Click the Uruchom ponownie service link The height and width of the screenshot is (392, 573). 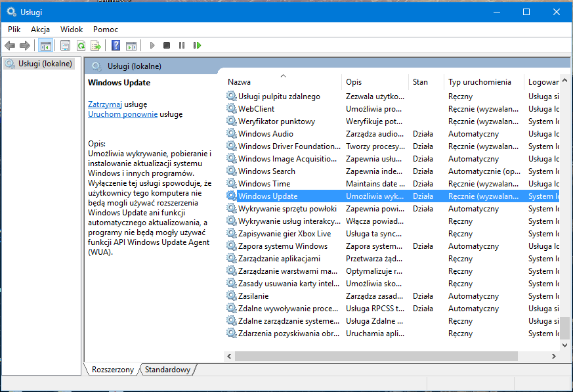point(123,114)
